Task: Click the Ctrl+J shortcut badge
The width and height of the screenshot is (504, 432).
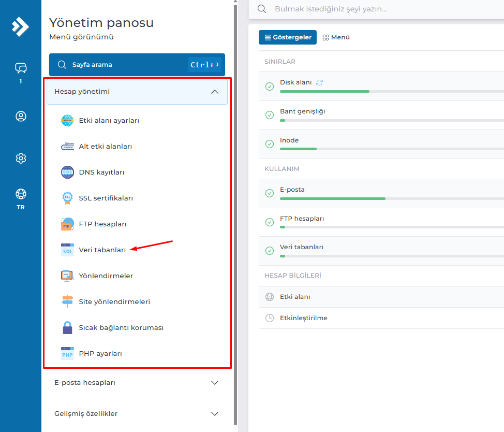Action: click(205, 65)
